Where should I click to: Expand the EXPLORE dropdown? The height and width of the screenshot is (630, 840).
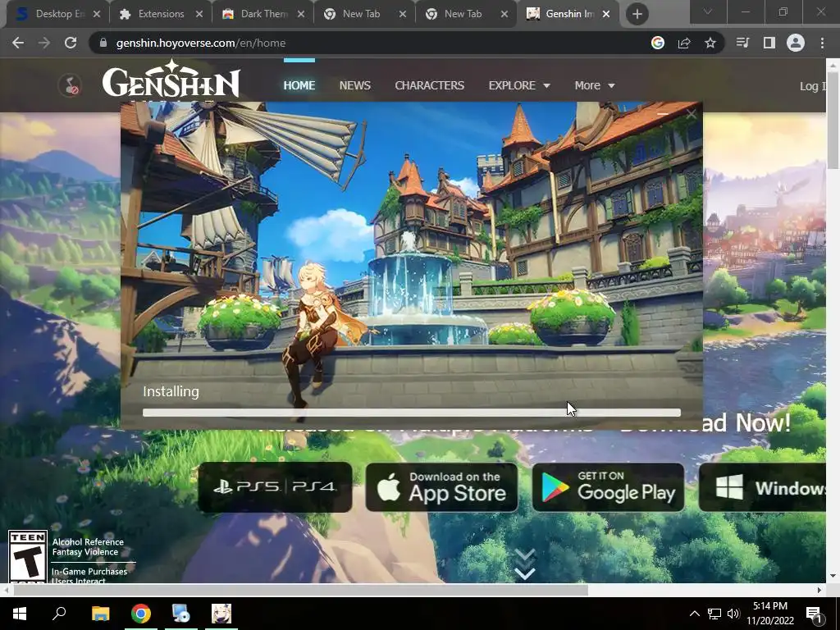point(519,85)
